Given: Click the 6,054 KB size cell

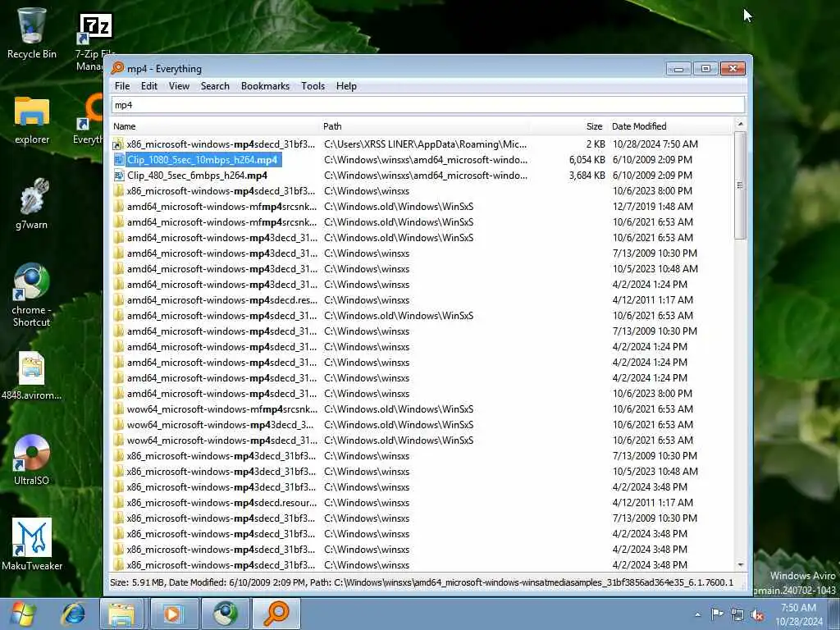Looking at the screenshot, I should 587,160.
